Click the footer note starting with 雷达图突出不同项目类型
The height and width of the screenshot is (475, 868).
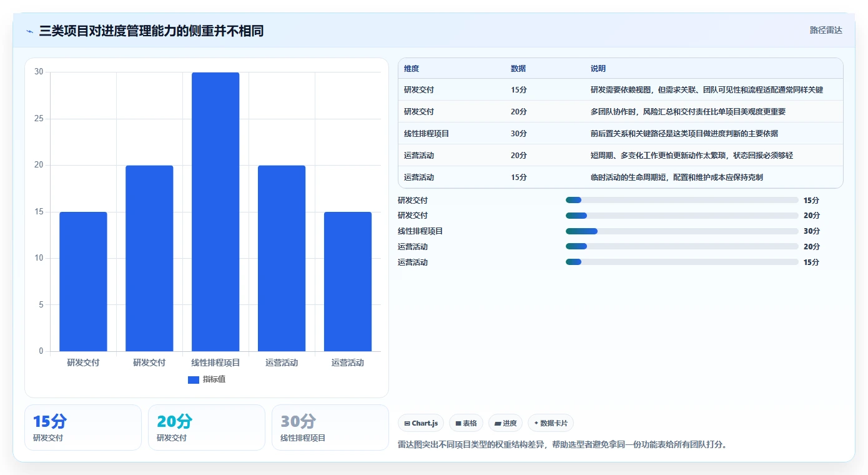(x=563, y=445)
